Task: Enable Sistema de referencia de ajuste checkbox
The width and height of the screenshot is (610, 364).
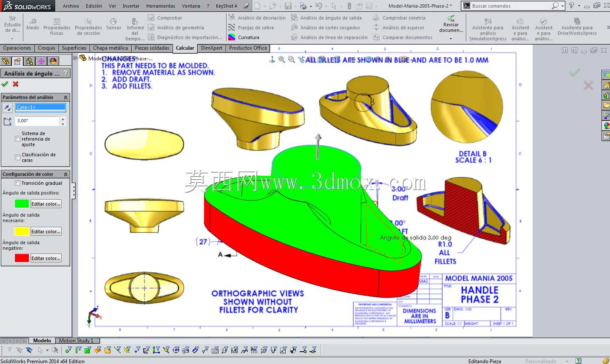Action: pyautogui.click(x=17, y=139)
